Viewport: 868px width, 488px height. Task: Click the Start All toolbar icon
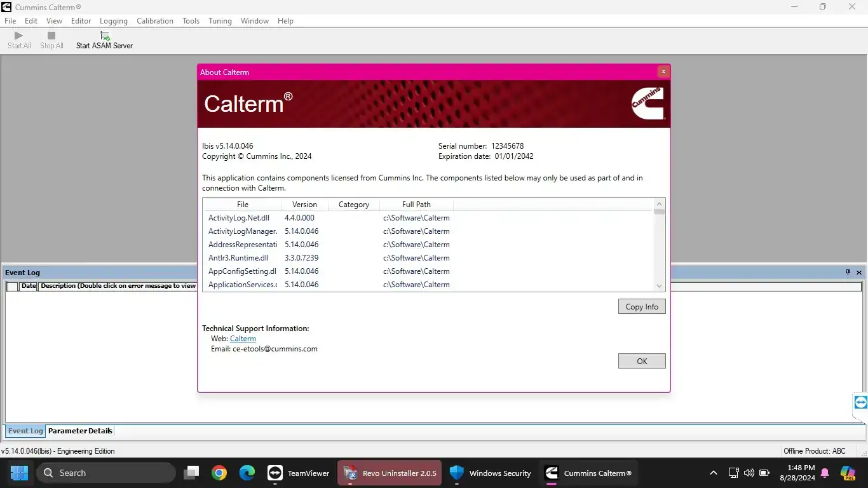coord(18,36)
